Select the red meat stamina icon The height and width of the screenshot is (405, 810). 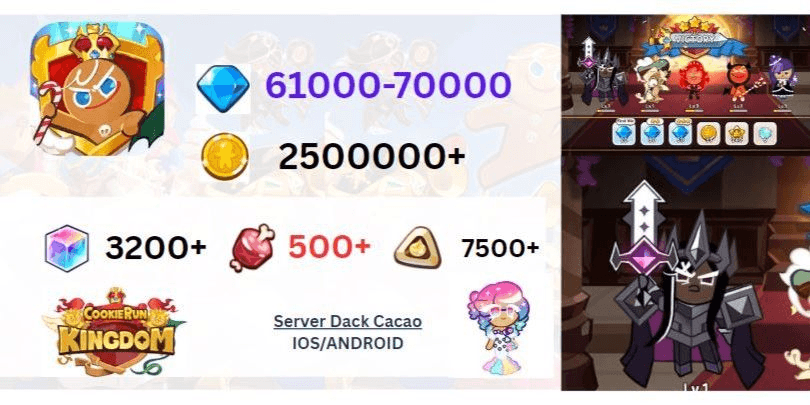click(252, 247)
